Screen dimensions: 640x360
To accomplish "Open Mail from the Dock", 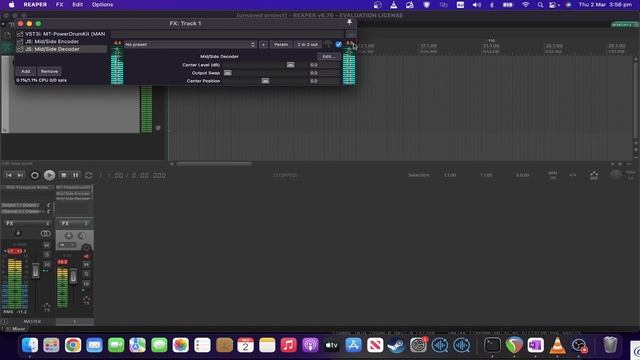I will click(94, 345).
